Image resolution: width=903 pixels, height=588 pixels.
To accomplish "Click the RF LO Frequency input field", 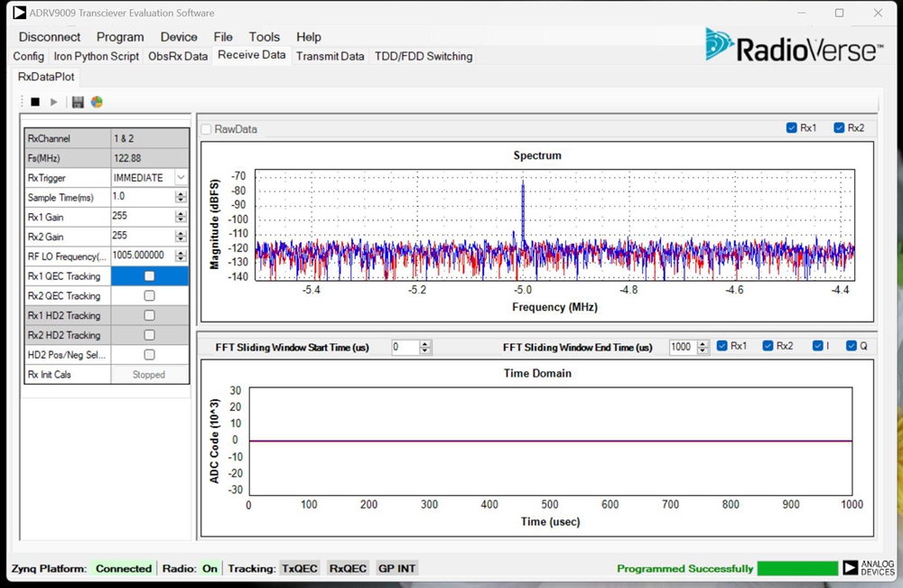I will coord(142,257).
